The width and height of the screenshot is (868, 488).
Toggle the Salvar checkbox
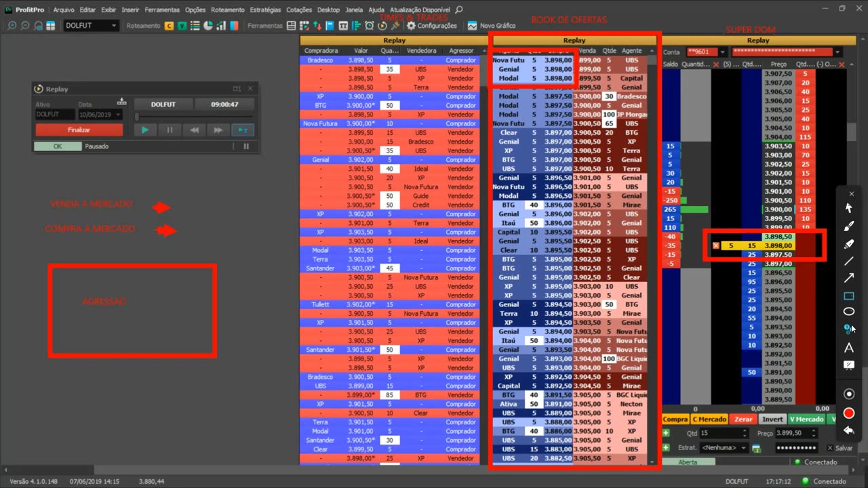click(x=830, y=448)
